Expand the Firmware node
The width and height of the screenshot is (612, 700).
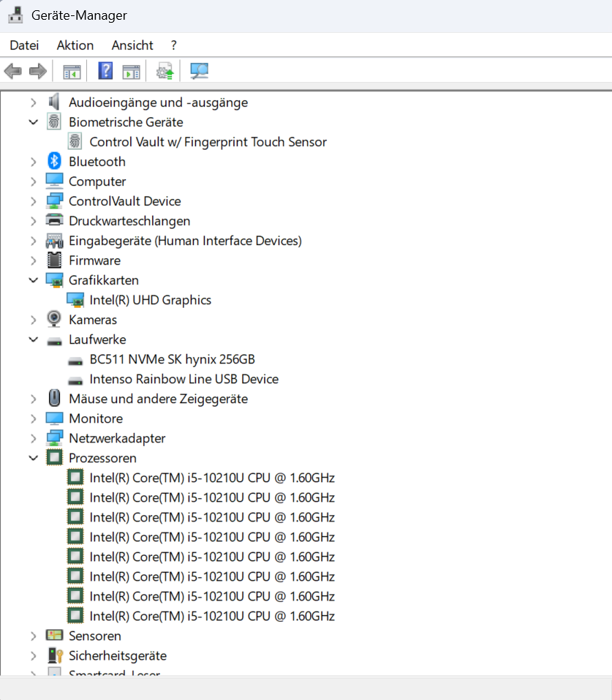[34, 260]
